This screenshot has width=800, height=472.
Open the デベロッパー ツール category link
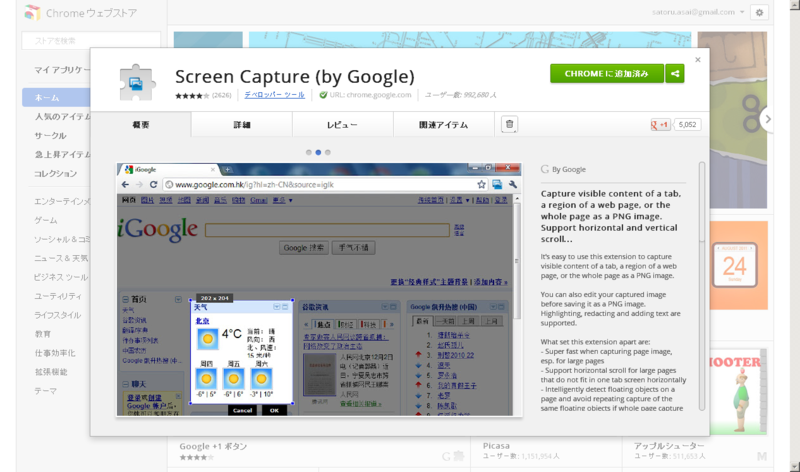coord(274,95)
